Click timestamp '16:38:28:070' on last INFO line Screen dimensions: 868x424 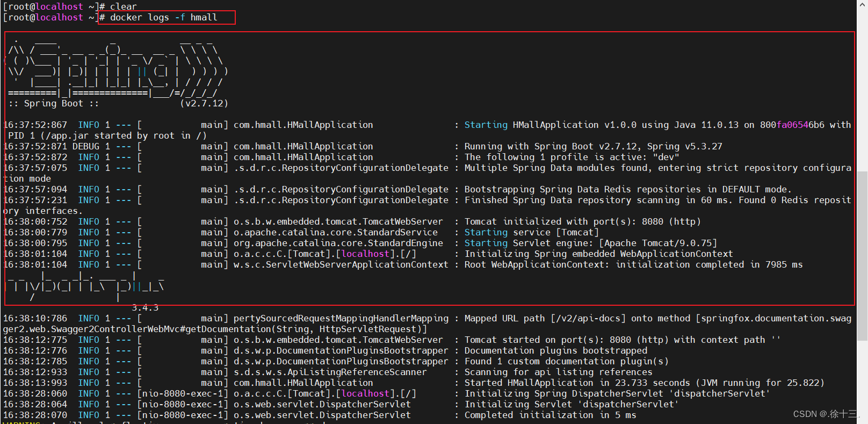35,415
